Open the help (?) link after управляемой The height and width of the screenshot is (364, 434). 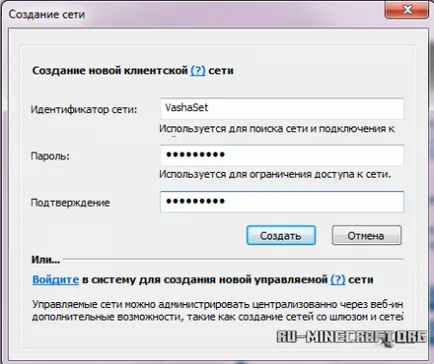coord(338,279)
